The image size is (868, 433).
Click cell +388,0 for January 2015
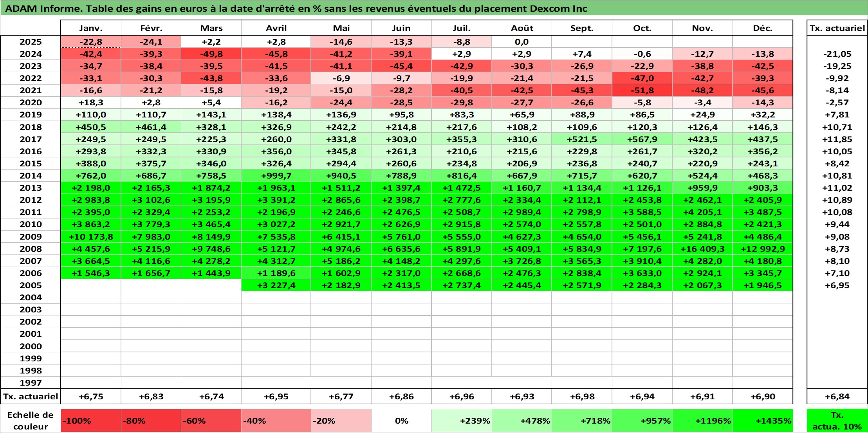pyautogui.click(x=91, y=164)
